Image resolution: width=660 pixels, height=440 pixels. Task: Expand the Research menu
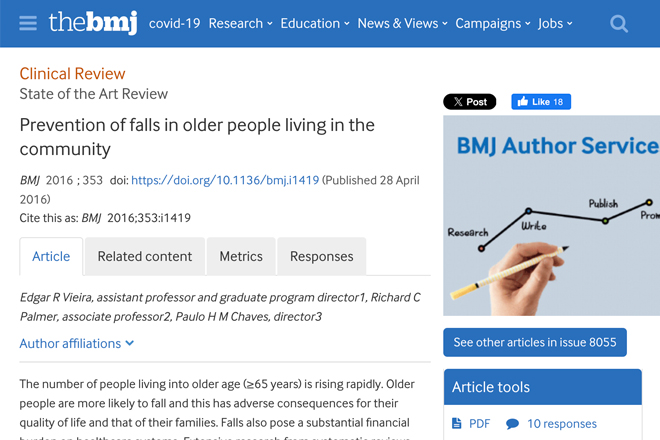click(x=240, y=24)
